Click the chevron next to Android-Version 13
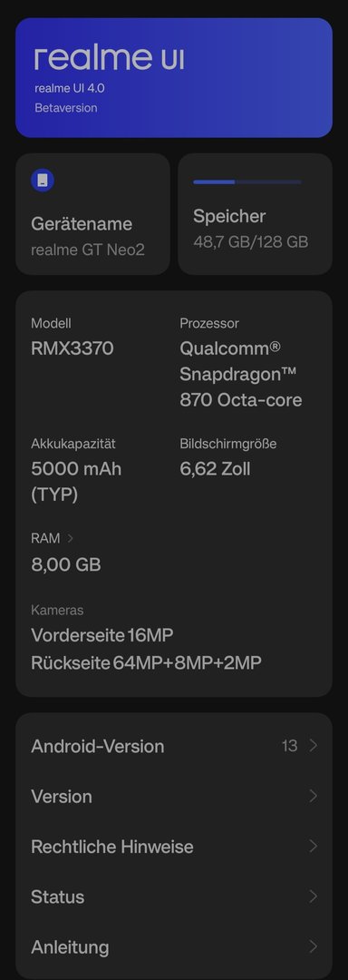The width and height of the screenshot is (348, 980). [313, 746]
